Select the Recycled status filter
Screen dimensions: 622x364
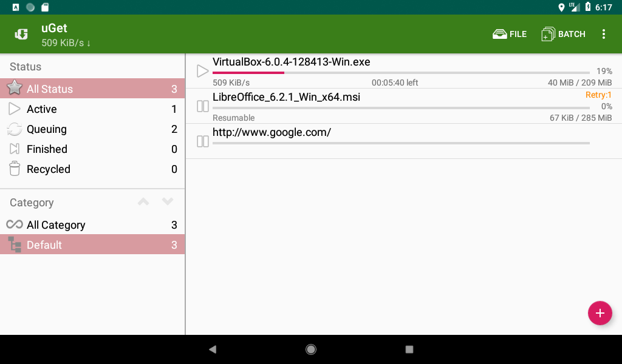(92, 169)
